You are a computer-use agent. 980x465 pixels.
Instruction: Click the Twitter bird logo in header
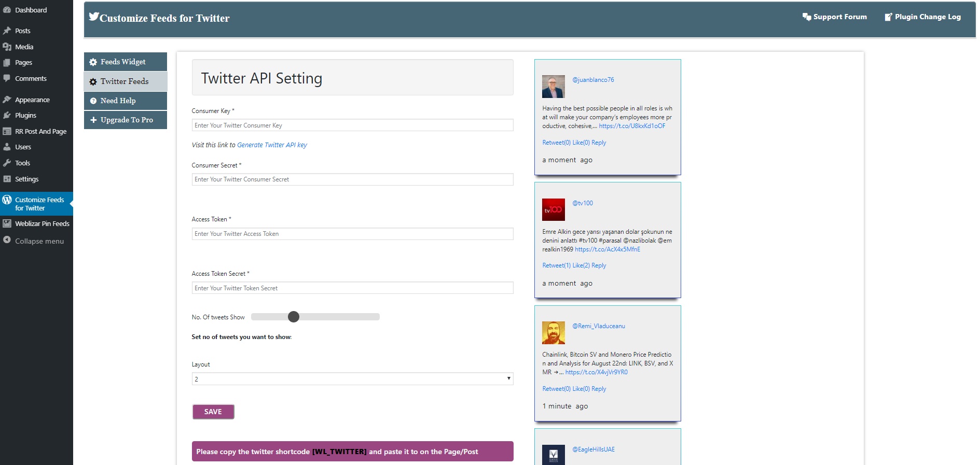coord(93,17)
